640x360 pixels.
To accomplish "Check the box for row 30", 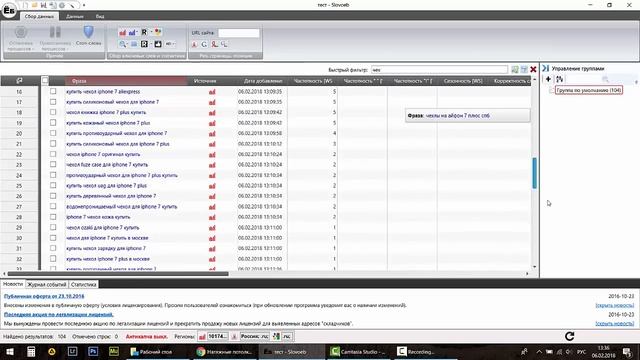I will [x=53, y=238].
